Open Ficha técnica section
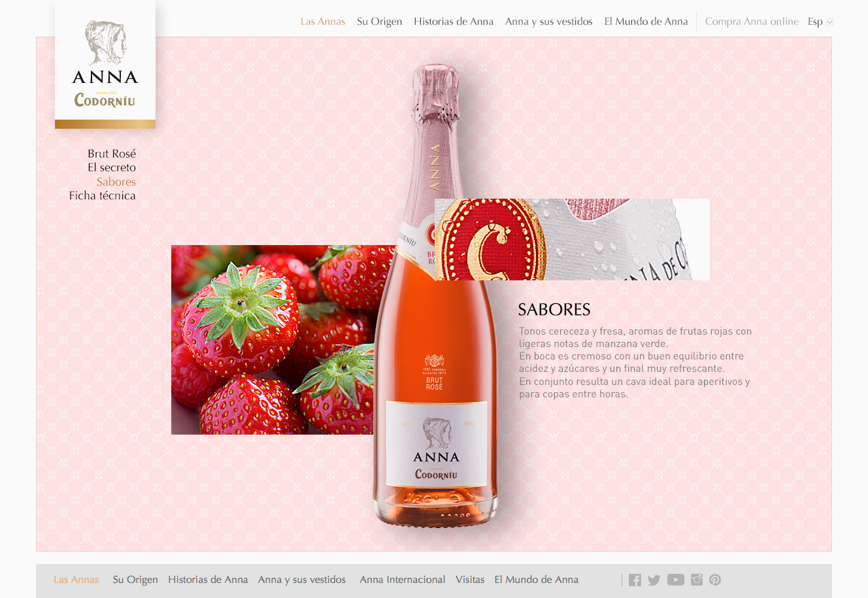The height and width of the screenshot is (598, 868). tap(103, 195)
